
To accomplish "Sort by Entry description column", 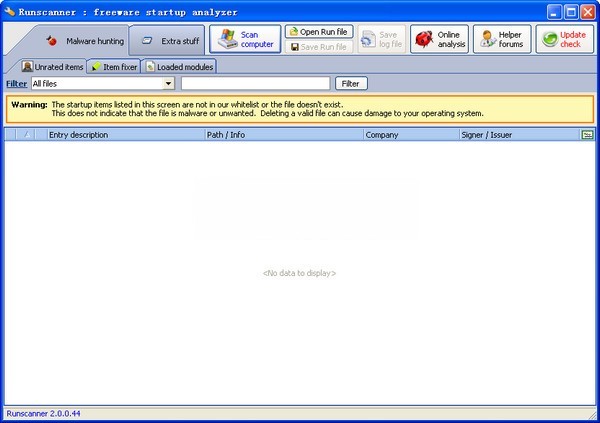I will (x=125, y=134).
